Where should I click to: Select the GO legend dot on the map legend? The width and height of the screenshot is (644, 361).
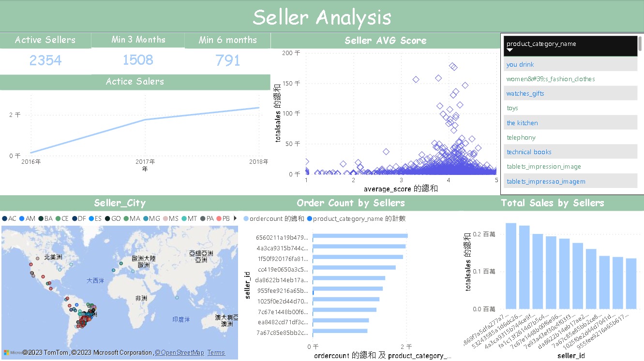(107, 218)
